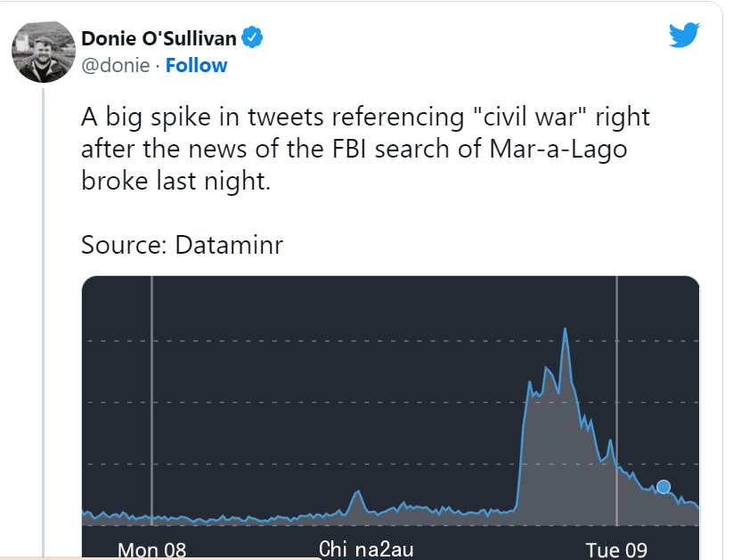Click the topmost dashed gridline in chart
This screenshot has width=733, height=560.
tap(390, 341)
